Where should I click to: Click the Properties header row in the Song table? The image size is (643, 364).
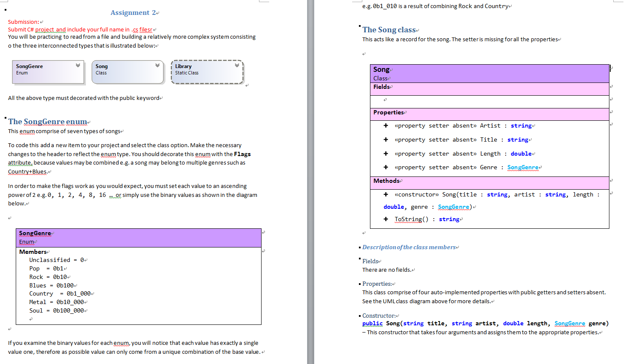pyautogui.click(x=389, y=112)
